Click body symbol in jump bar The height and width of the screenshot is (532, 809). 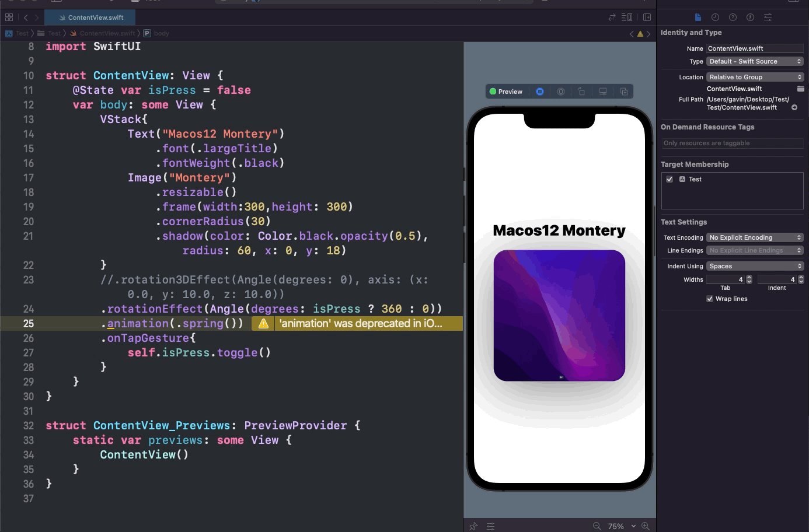pyautogui.click(x=156, y=34)
